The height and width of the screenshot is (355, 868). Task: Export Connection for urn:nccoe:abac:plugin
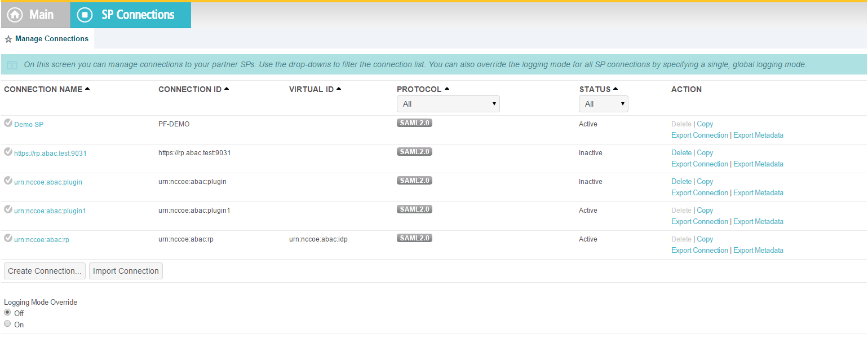click(x=699, y=193)
